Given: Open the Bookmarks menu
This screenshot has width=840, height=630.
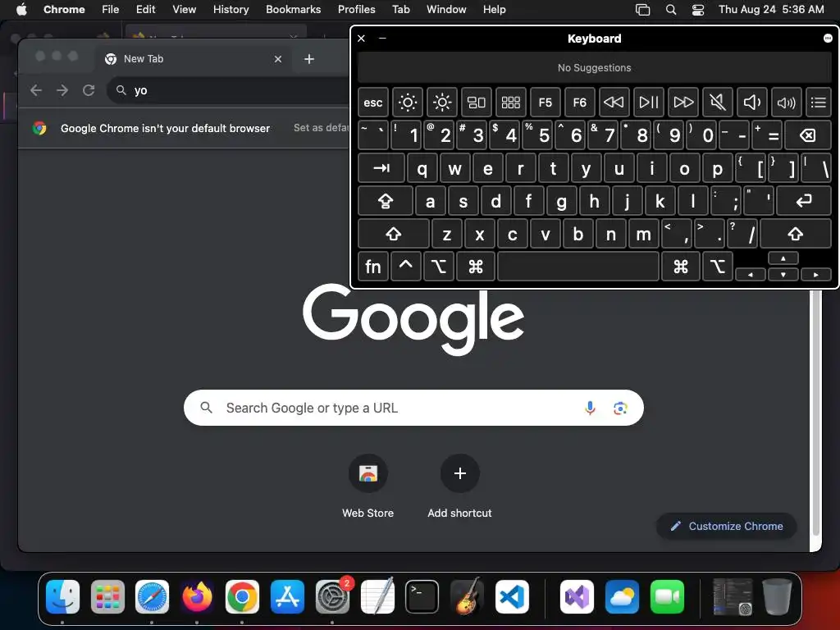Looking at the screenshot, I should point(293,9).
